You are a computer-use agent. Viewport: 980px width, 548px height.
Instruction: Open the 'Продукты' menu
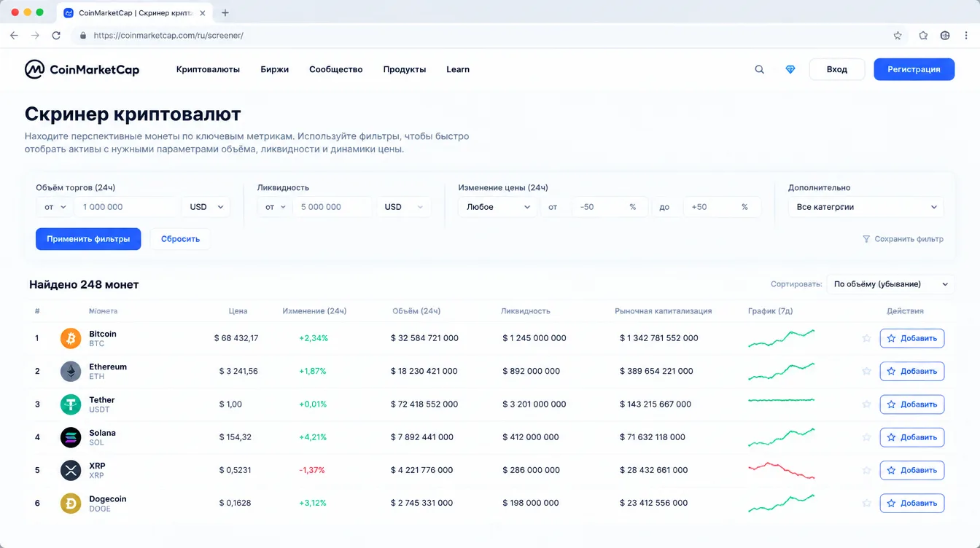405,69
